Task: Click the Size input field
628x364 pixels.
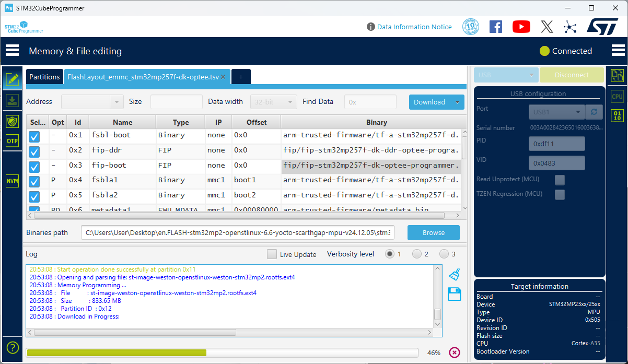Action: (176, 102)
